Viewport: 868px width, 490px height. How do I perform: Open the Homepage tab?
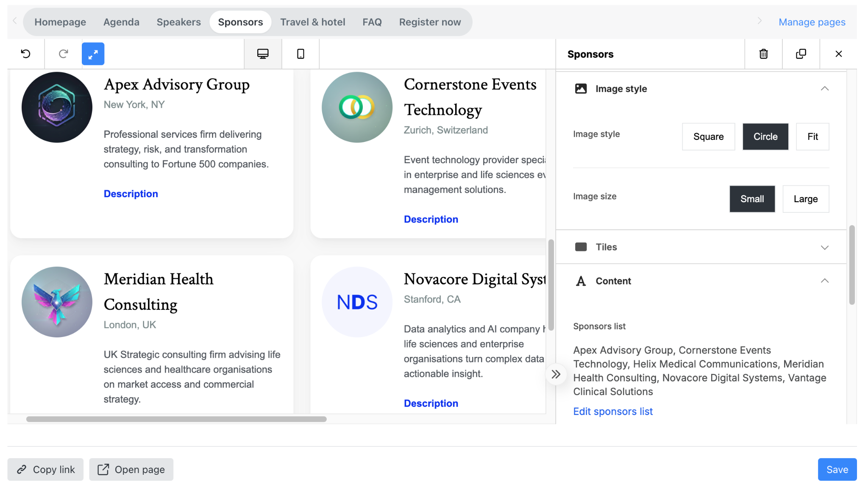coord(60,22)
